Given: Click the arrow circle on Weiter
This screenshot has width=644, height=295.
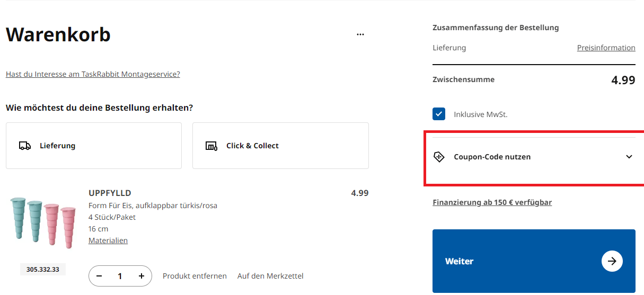Looking at the screenshot, I should [612, 261].
